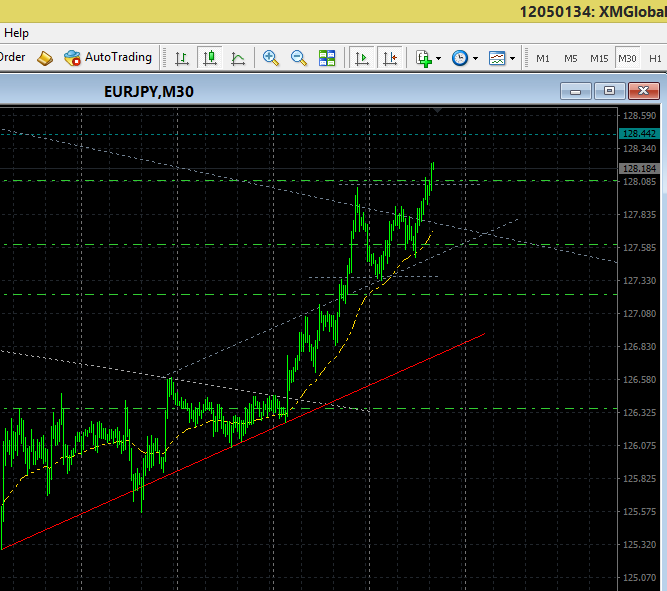Zoom out of the chart
This screenshot has height=591, width=667.
tap(299, 58)
